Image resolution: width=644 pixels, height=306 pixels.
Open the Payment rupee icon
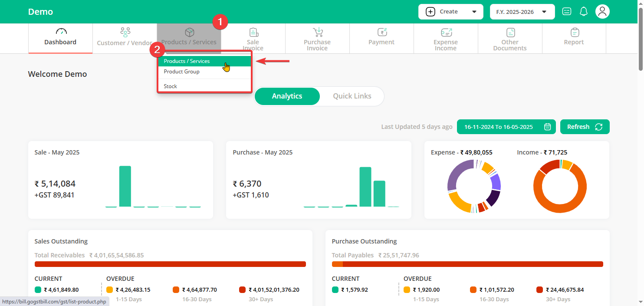382,33
